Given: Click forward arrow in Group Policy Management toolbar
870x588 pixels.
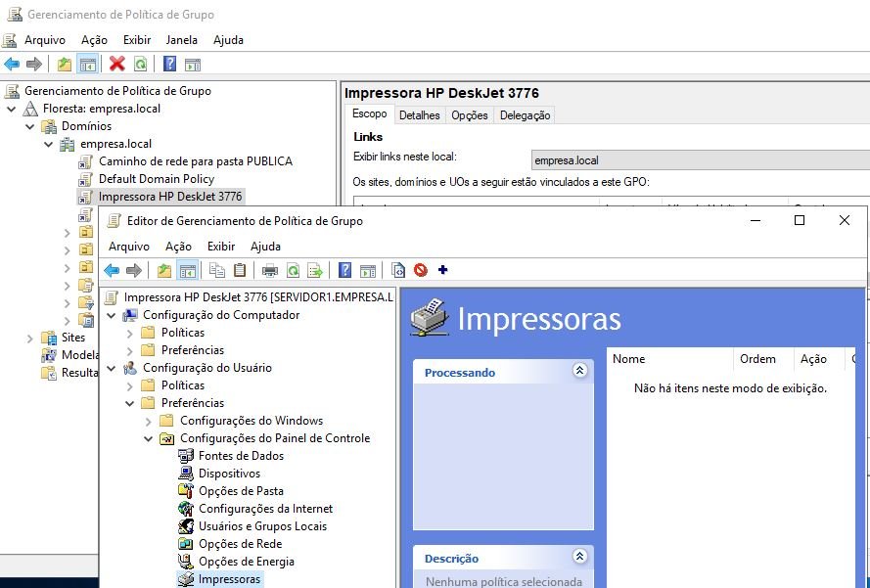Looking at the screenshot, I should coord(34,65).
